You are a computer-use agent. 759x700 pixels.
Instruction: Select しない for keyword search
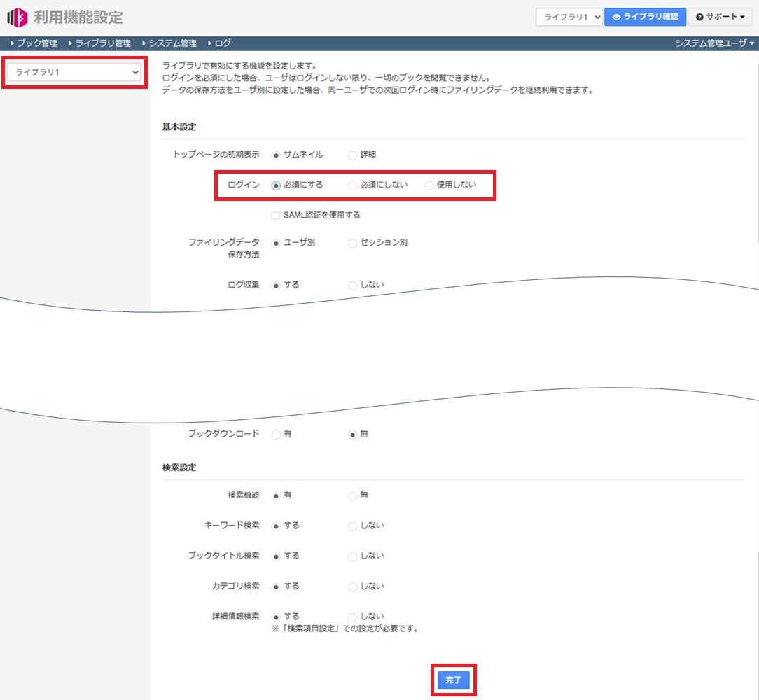[x=352, y=526]
